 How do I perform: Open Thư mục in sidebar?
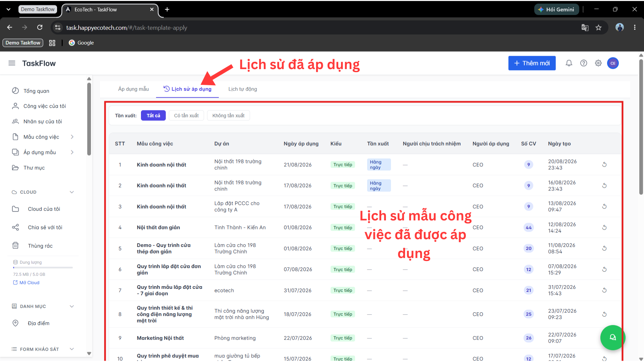click(x=34, y=168)
